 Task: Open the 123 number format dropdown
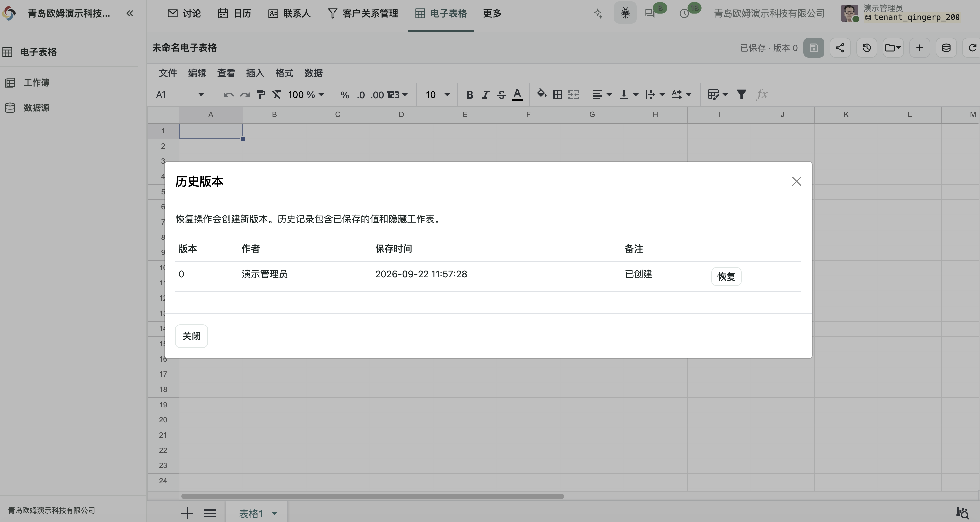pyautogui.click(x=397, y=94)
